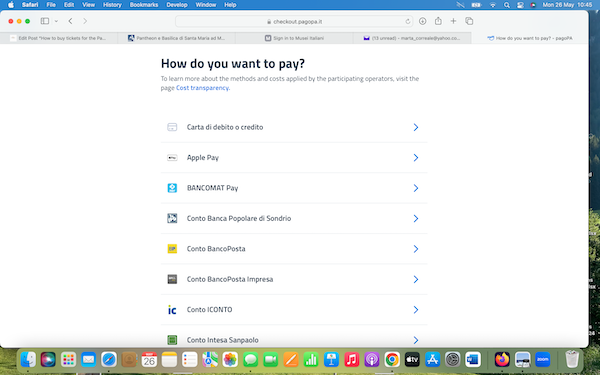Switch to Edit Post tab
Screen dimensions: 600x375
59,38
